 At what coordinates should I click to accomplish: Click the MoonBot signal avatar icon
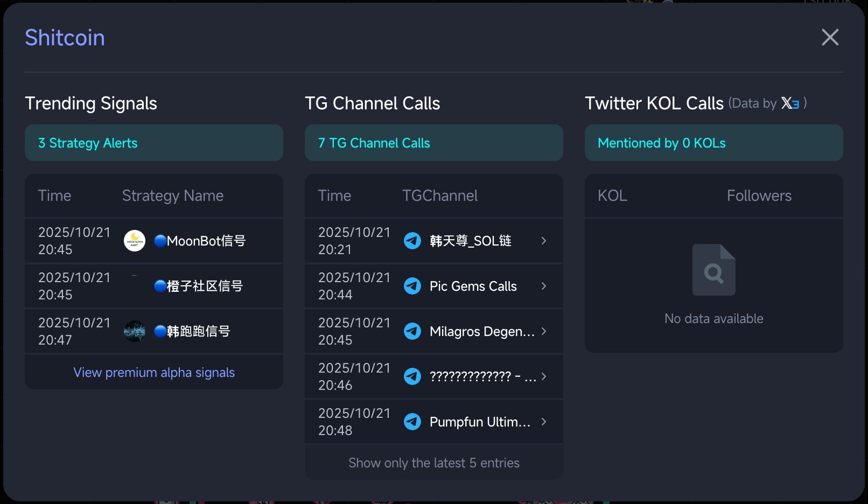135,241
